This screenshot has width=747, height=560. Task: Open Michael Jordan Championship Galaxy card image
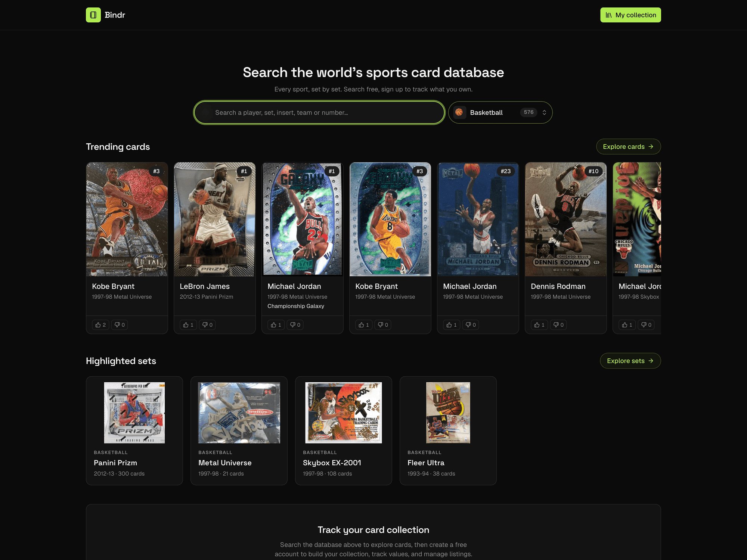(303, 219)
